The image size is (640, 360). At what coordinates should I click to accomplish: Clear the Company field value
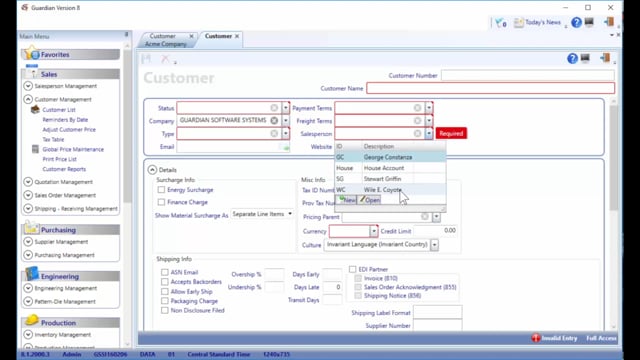(274, 120)
